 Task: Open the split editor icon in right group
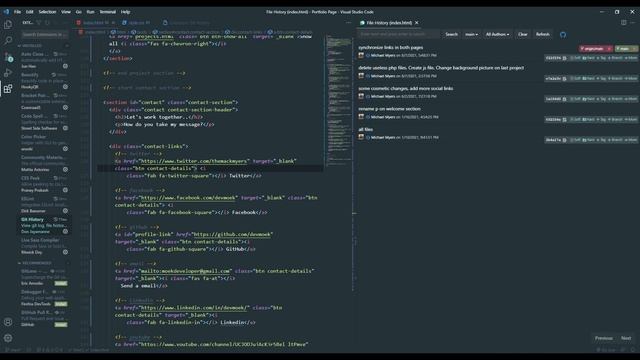click(x=624, y=23)
